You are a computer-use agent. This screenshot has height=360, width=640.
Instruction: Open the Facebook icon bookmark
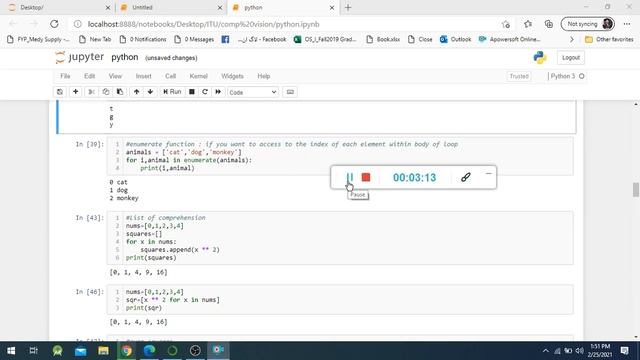click(225, 39)
